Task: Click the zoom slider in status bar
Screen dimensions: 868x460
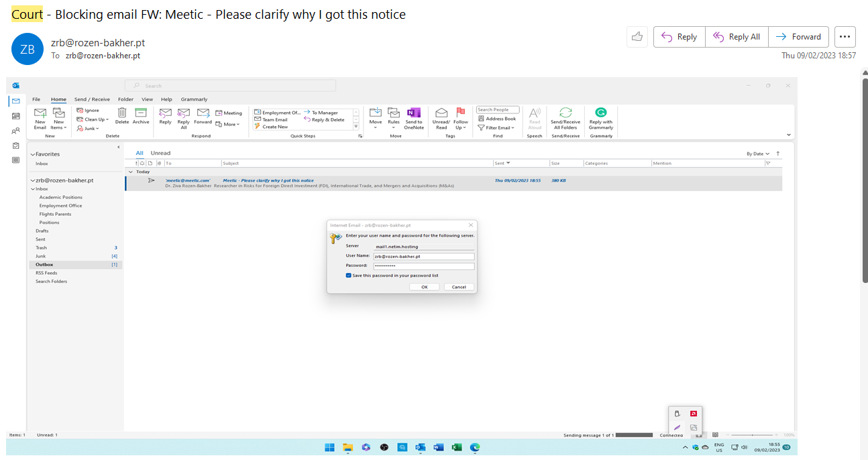Action: (x=753, y=435)
